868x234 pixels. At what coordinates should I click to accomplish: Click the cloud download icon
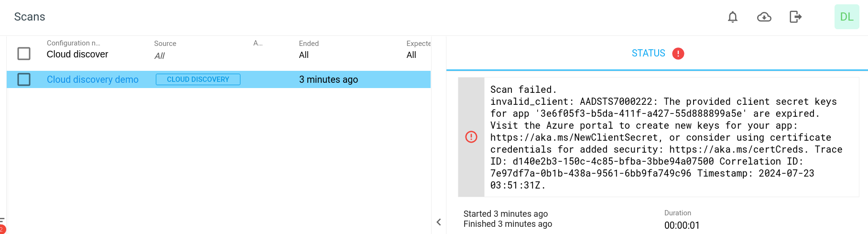[764, 17]
